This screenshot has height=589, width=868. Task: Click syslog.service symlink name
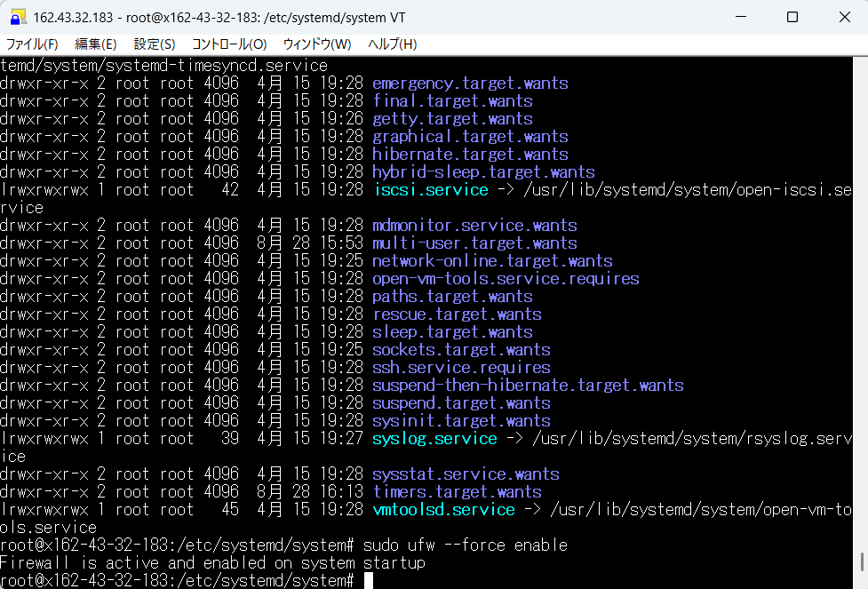(x=434, y=439)
